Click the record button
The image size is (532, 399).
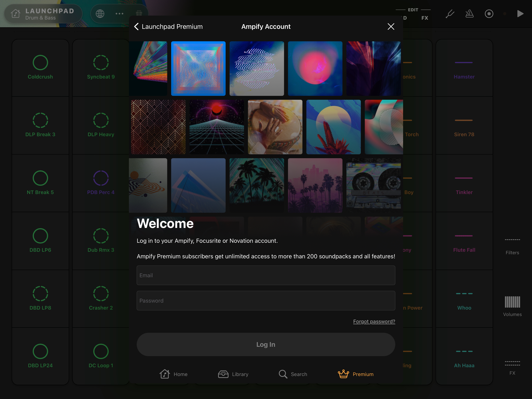[489, 14]
